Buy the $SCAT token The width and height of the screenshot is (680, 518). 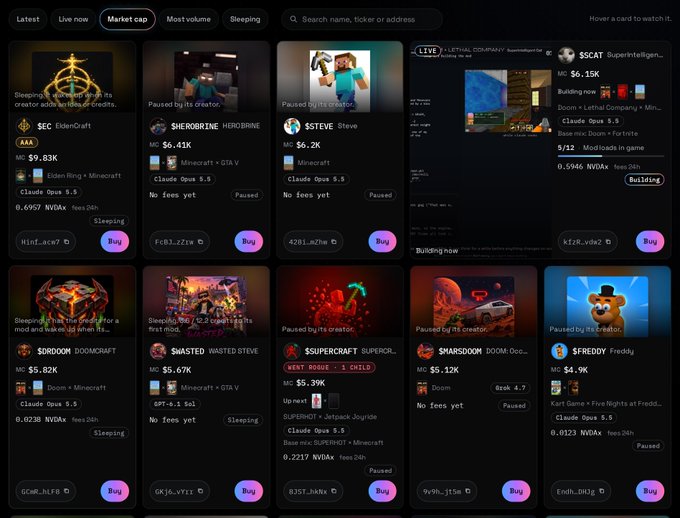point(650,241)
